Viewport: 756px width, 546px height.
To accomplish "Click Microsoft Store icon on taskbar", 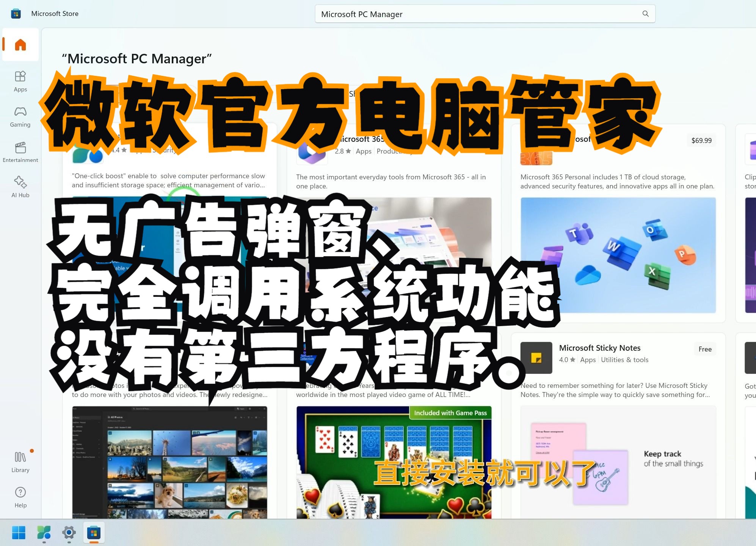I will (94, 533).
